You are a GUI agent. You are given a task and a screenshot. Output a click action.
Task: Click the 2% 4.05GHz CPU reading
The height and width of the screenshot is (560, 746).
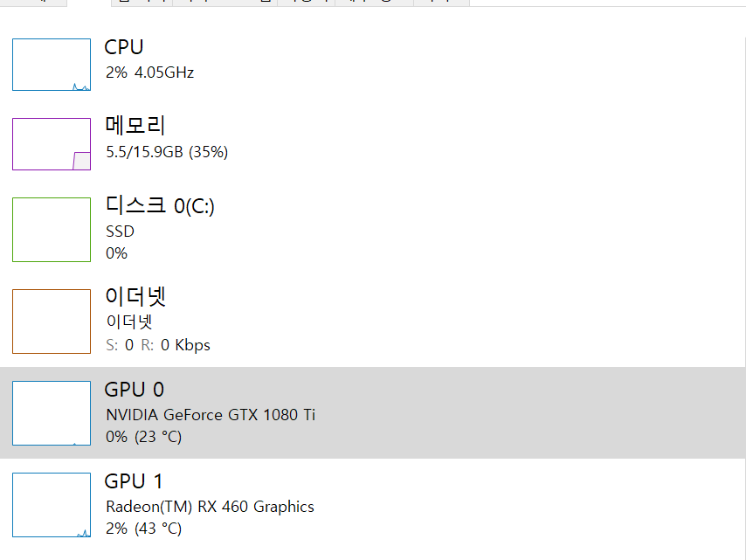(150, 73)
